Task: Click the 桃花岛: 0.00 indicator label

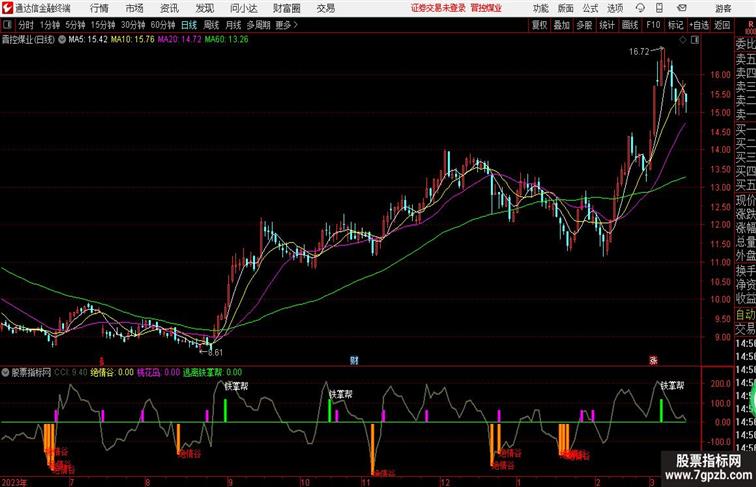Action: click(x=159, y=372)
